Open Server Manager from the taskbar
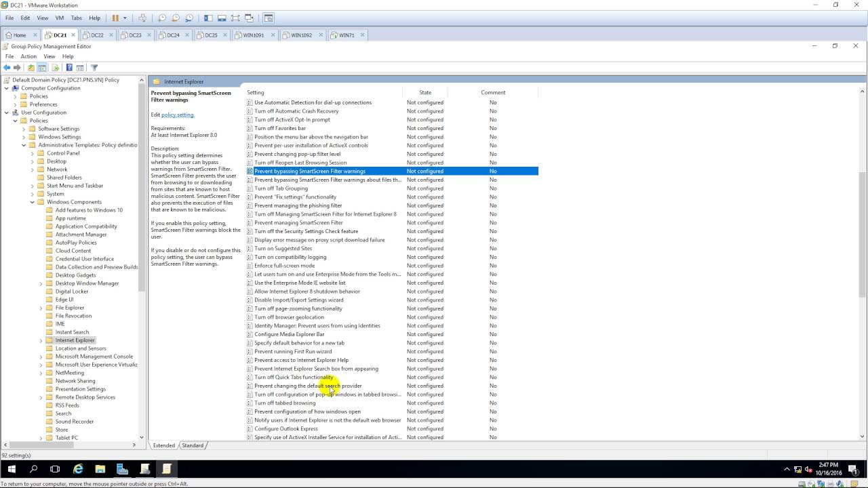Screen dimensions: 868x488 tap(122, 469)
